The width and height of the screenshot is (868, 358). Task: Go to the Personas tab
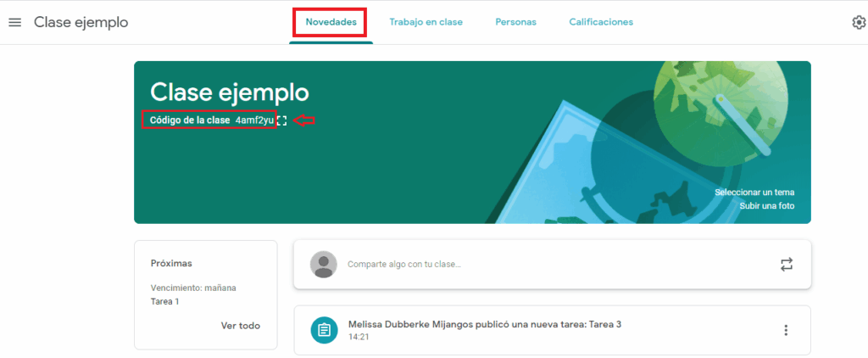click(515, 22)
